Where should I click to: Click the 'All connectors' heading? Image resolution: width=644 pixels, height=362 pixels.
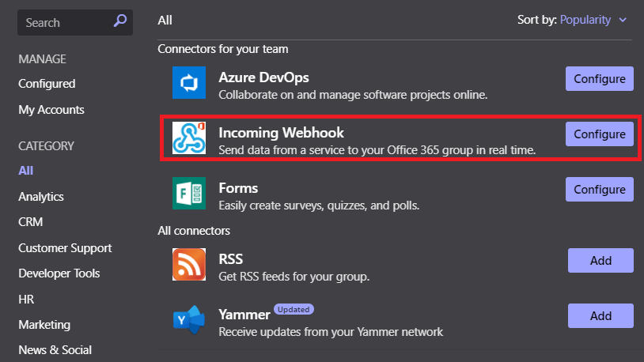pos(194,231)
